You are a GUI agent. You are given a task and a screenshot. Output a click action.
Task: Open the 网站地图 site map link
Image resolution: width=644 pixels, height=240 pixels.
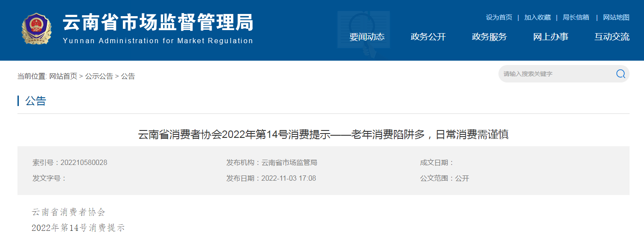pyautogui.click(x=616, y=17)
